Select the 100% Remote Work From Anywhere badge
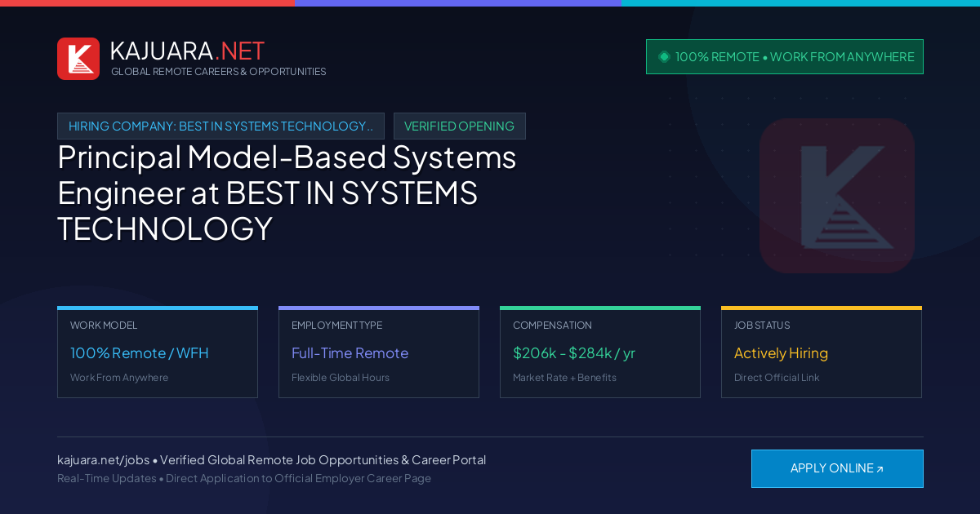 785,57
